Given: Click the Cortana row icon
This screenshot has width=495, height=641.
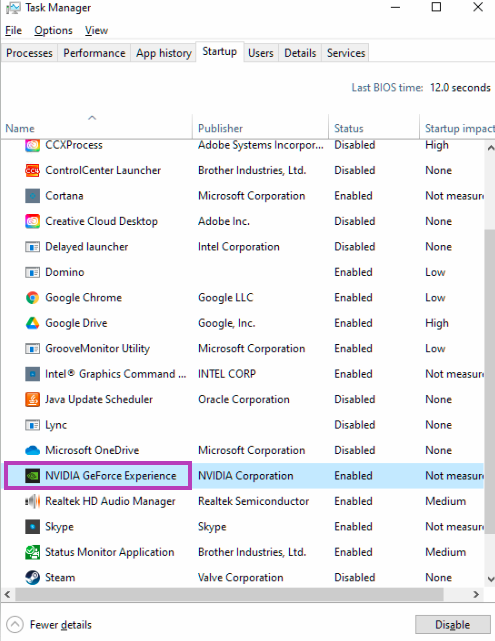Looking at the screenshot, I should (x=32, y=196).
